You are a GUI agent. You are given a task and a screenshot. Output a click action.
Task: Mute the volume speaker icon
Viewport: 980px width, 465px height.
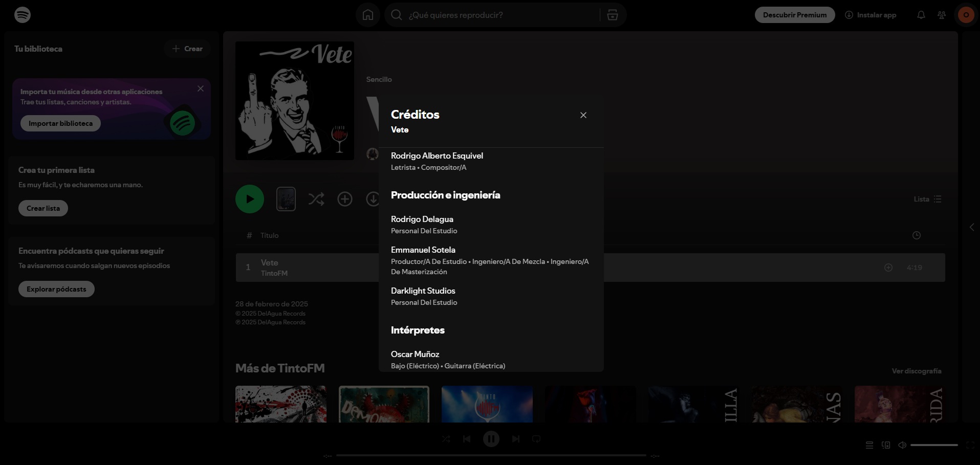(902, 445)
